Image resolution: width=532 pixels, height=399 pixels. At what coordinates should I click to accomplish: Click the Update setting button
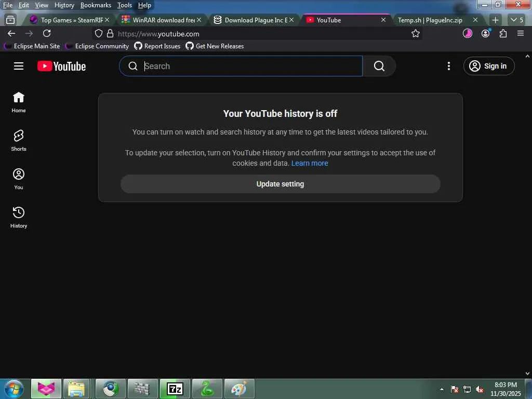(x=280, y=184)
